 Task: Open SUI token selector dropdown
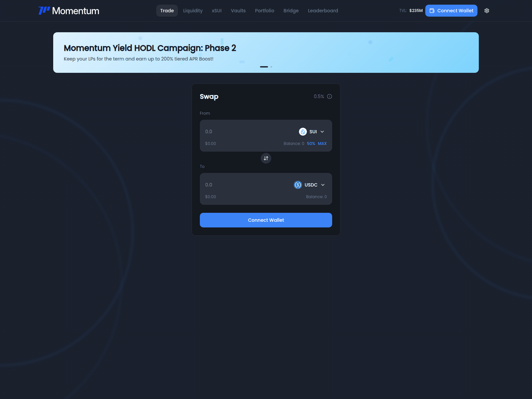pyautogui.click(x=312, y=132)
